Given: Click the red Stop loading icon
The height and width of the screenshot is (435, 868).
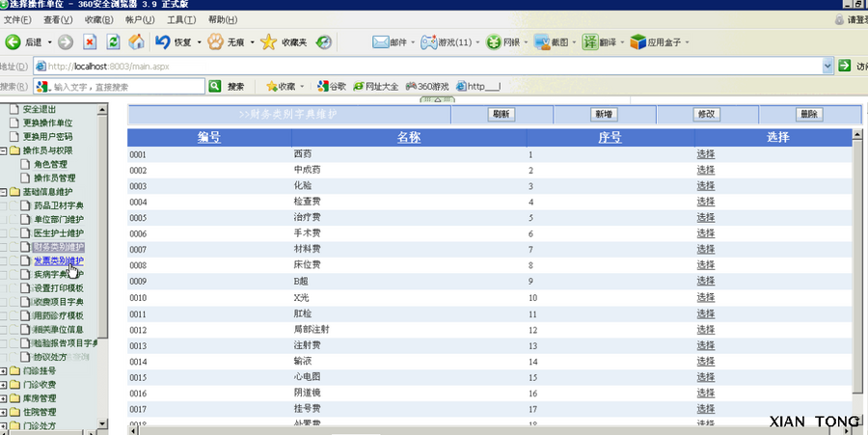Looking at the screenshot, I should 90,42.
